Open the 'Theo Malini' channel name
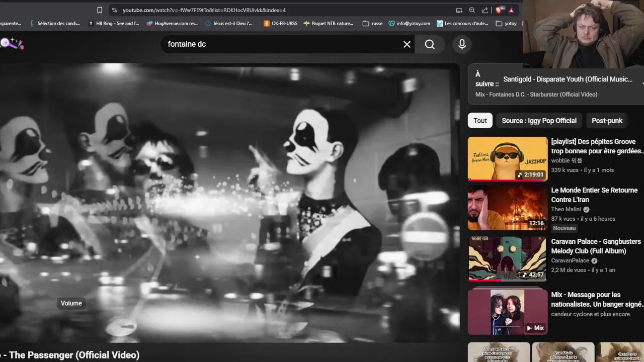 pyautogui.click(x=566, y=209)
